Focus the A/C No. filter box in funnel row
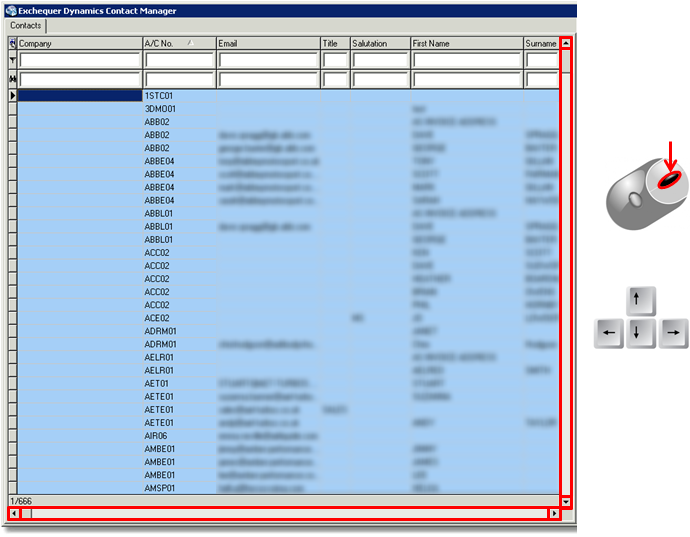 [x=180, y=60]
